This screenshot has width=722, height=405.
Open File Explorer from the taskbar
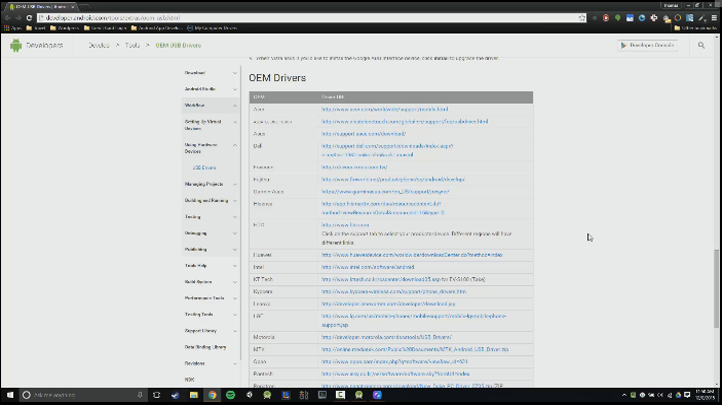coord(194,395)
